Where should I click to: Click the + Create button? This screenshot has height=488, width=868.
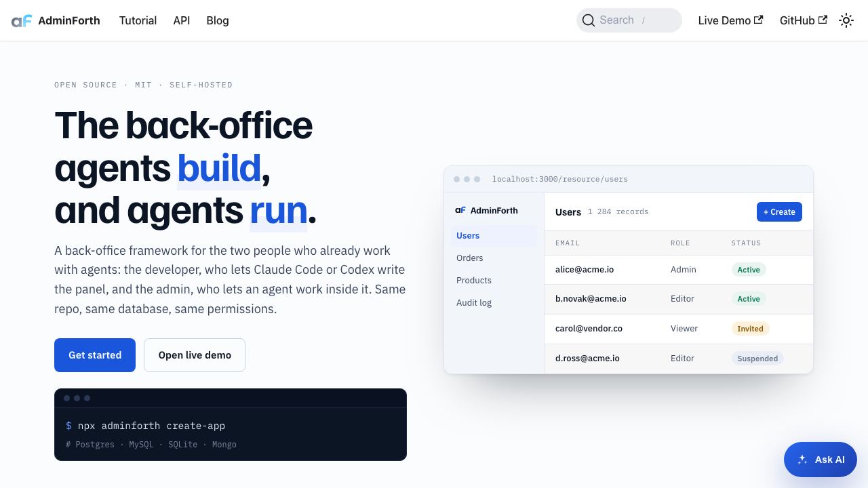click(779, 211)
